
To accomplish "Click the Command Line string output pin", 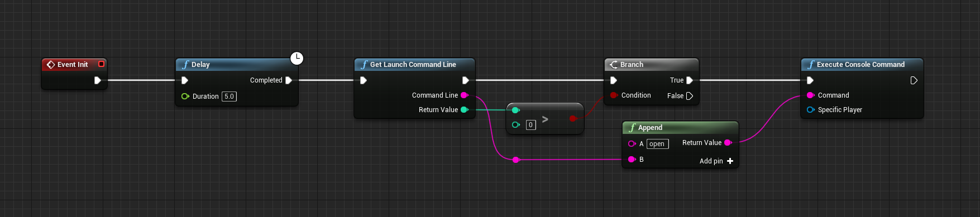I will (464, 95).
